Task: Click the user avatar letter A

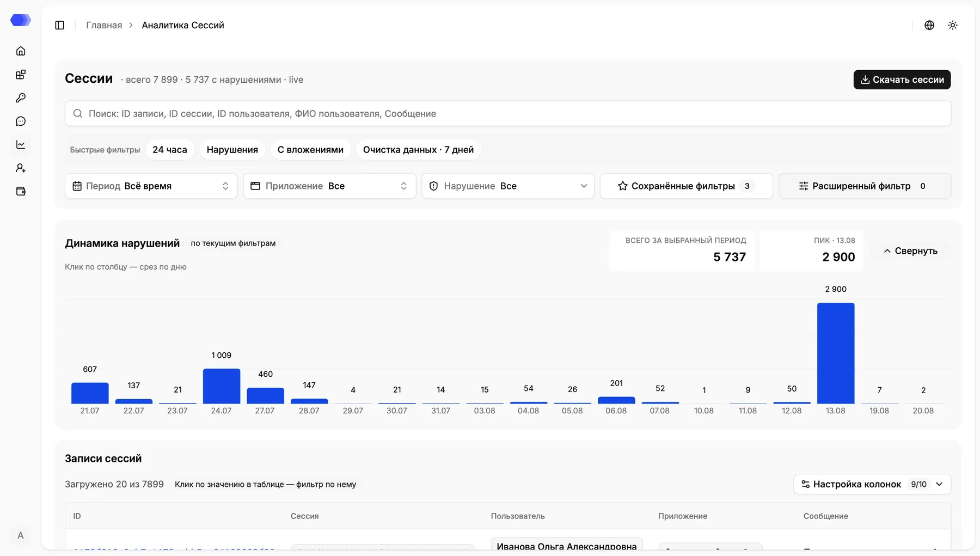Action: tap(21, 535)
